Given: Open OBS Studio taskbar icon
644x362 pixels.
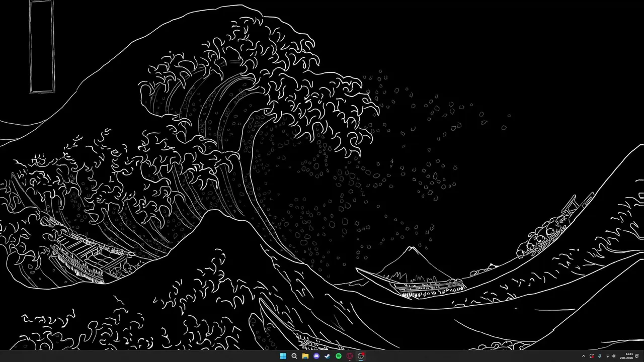Looking at the screenshot, I should (x=361, y=356).
